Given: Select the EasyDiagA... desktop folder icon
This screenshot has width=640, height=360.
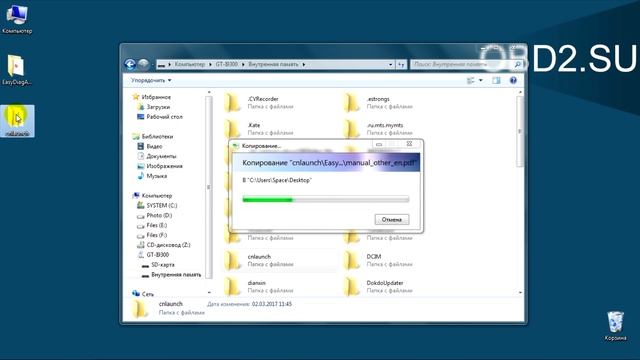Looking at the screenshot, I should point(16,70).
